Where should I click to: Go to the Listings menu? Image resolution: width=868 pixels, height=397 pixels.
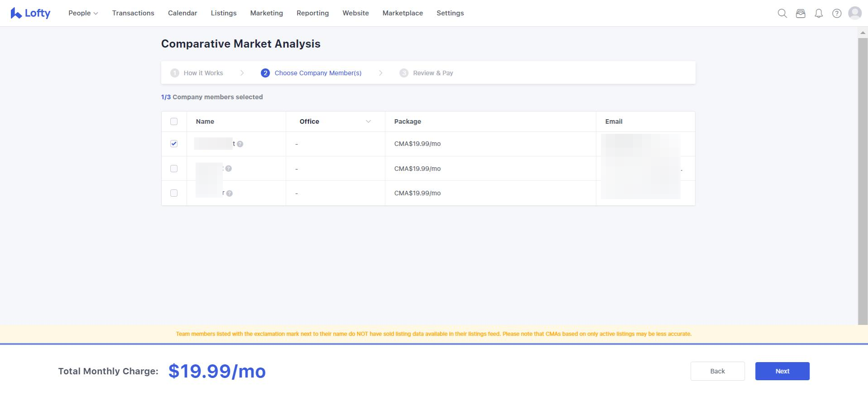coord(224,13)
